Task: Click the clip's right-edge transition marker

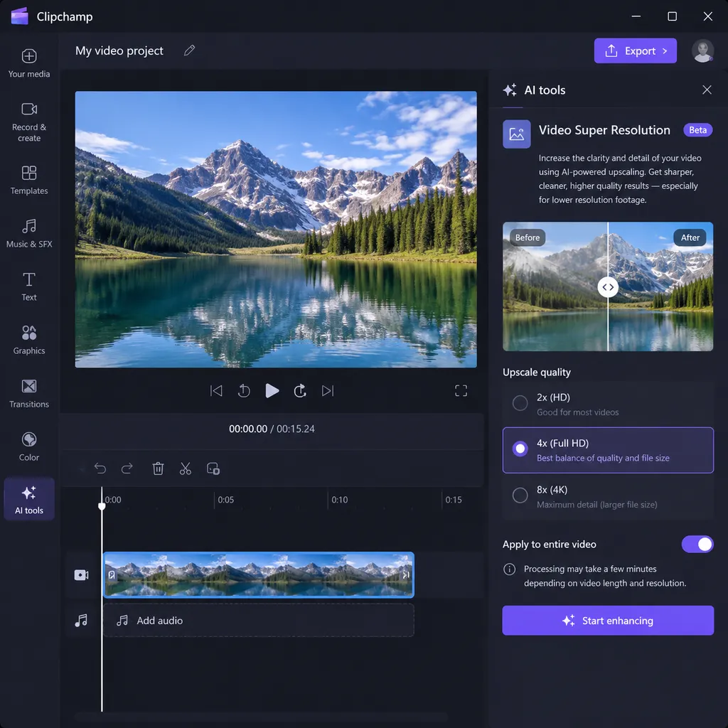Action: (406, 575)
